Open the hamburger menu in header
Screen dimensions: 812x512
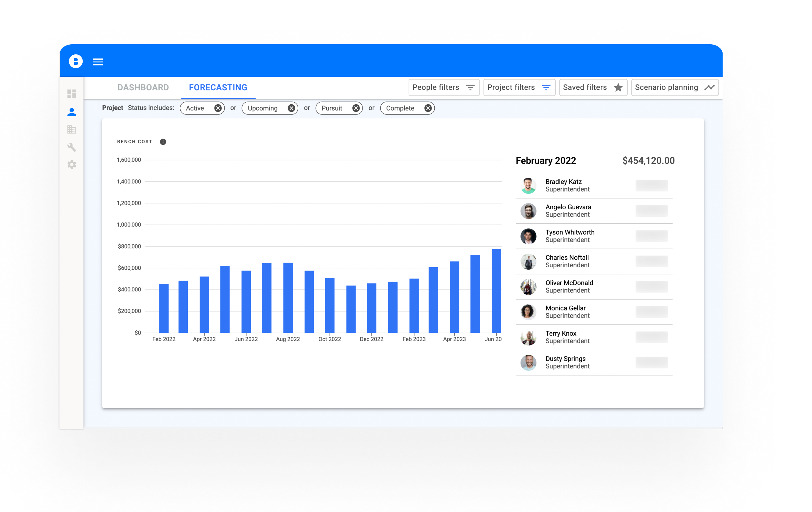click(x=98, y=62)
